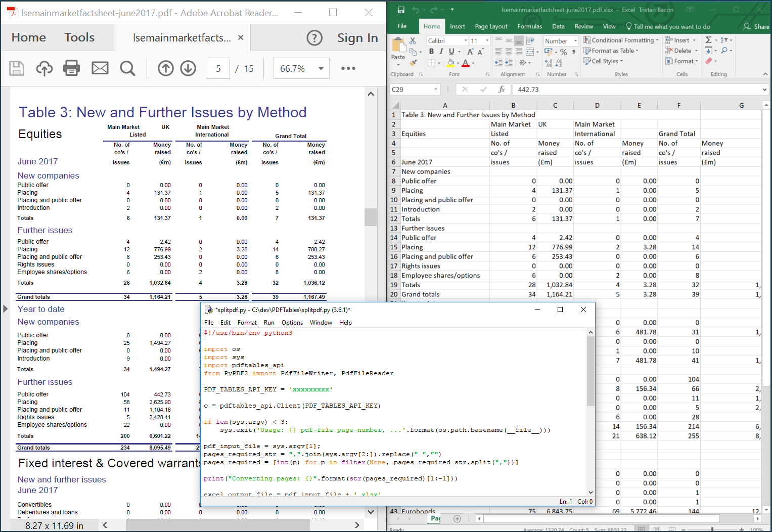Open the Fill Color swatch dropdown
This screenshot has height=532, width=772.
[x=459, y=62]
